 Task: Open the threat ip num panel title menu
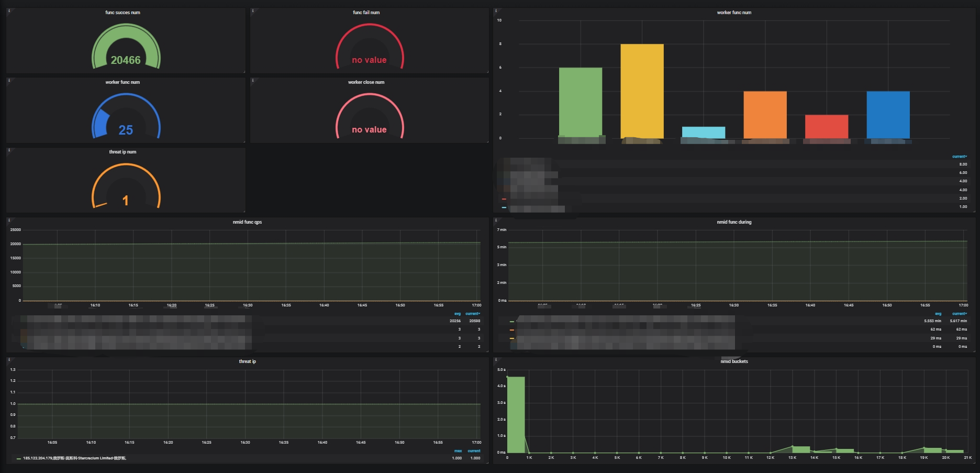tap(122, 152)
